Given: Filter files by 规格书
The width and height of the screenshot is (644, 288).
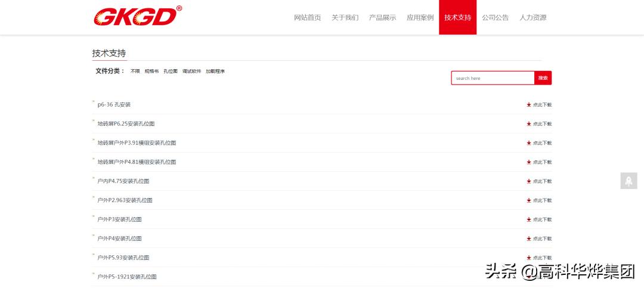Looking at the screenshot, I should pos(151,71).
